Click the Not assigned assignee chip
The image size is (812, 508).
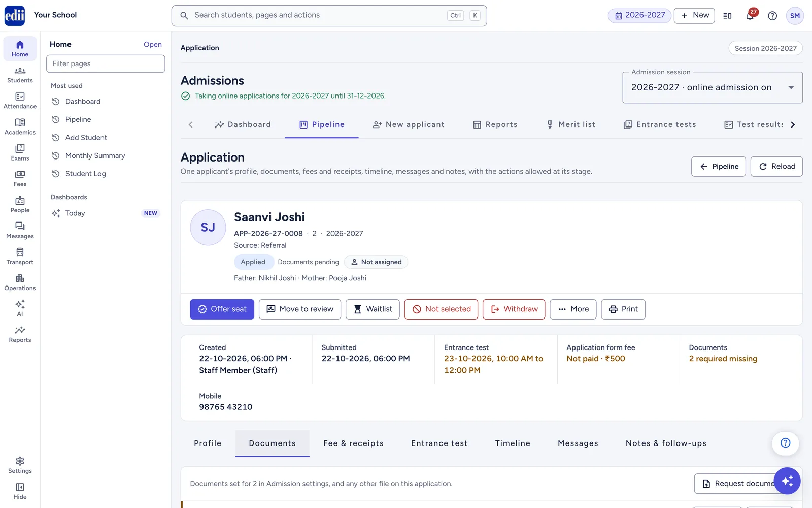point(376,262)
